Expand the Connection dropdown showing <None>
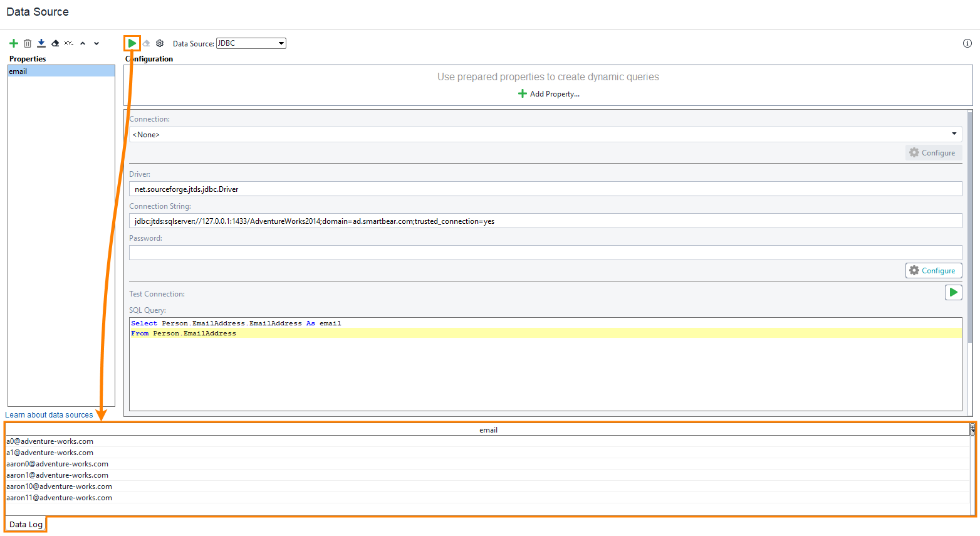 pyautogui.click(x=954, y=134)
